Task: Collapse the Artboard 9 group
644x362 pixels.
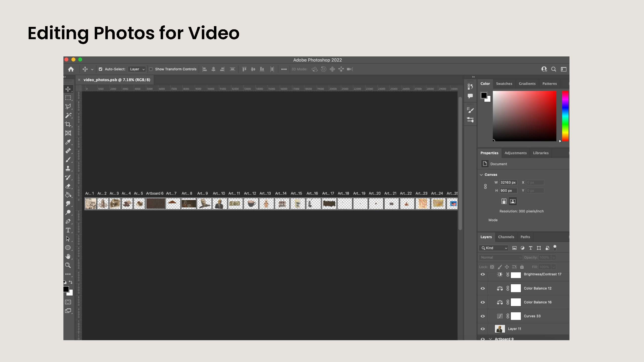Action: (x=490, y=339)
